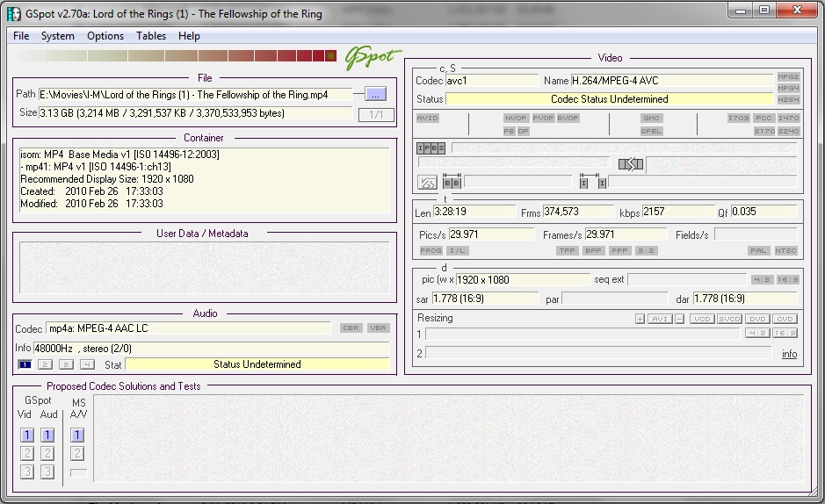The height and width of the screenshot is (504, 825).
Task: Click the S170 colorimetry indicator
Action: (x=764, y=131)
